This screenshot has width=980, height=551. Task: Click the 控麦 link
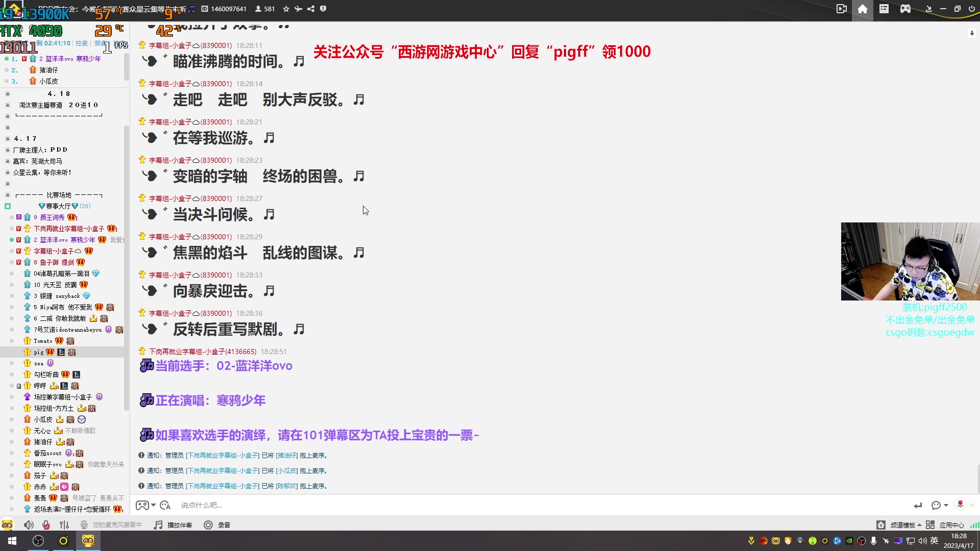point(82,43)
